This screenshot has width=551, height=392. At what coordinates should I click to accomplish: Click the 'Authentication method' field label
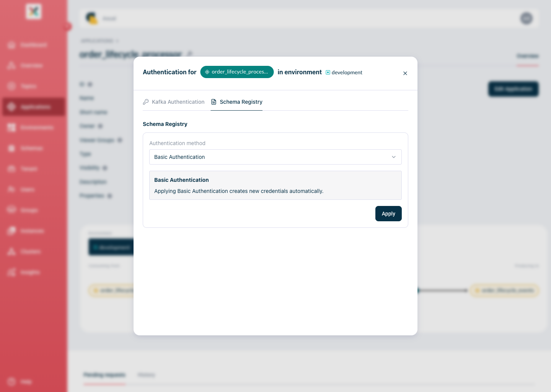pos(177,143)
